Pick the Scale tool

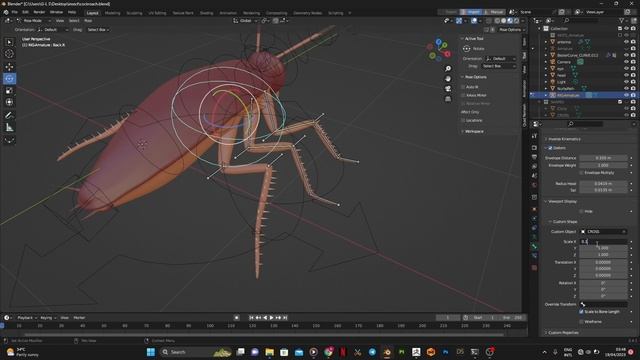(x=9, y=91)
